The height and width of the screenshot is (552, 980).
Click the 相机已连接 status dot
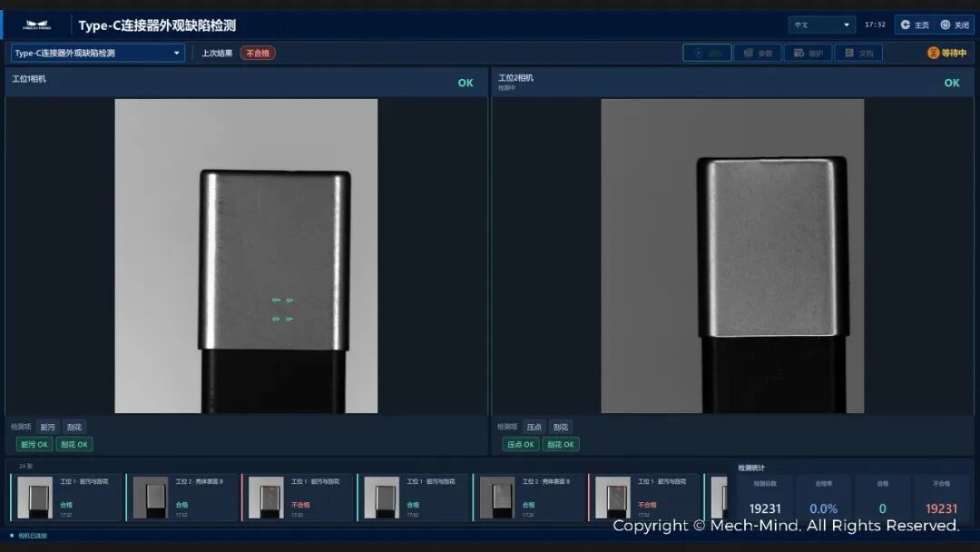pyautogui.click(x=12, y=536)
